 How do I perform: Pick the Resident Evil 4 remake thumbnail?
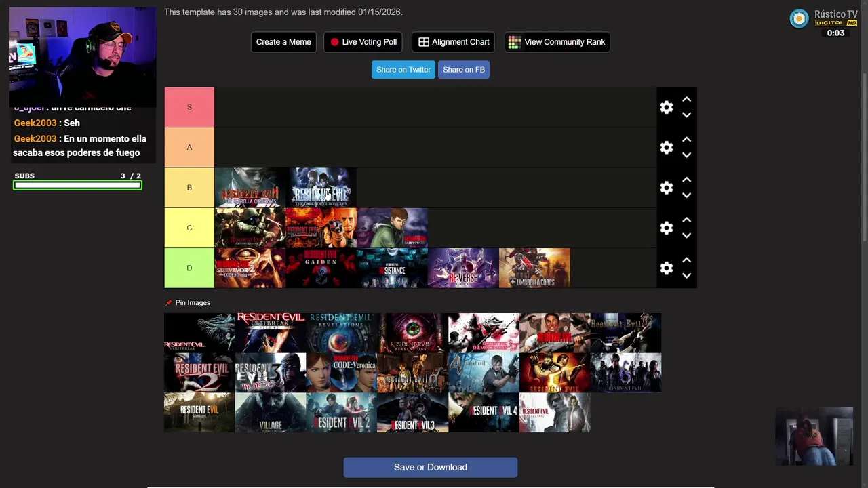tap(484, 413)
